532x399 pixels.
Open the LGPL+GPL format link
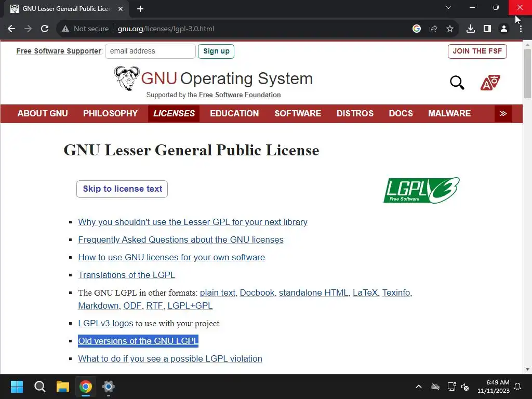point(190,305)
